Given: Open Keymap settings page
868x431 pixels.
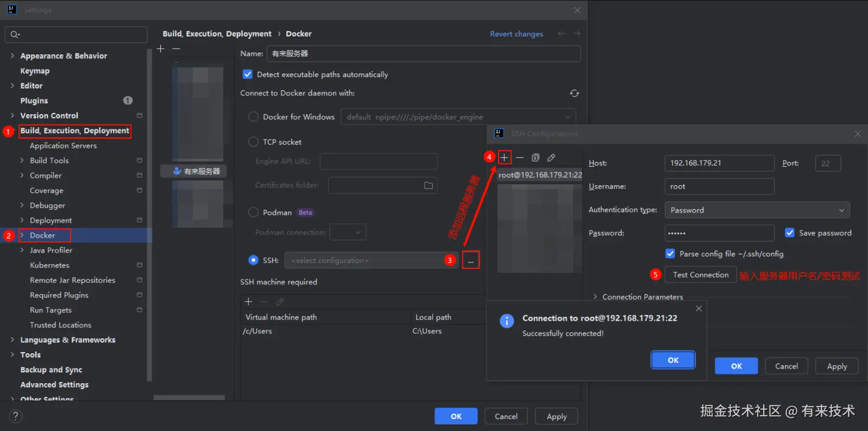Looking at the screenshot, I should pos(35,71).
